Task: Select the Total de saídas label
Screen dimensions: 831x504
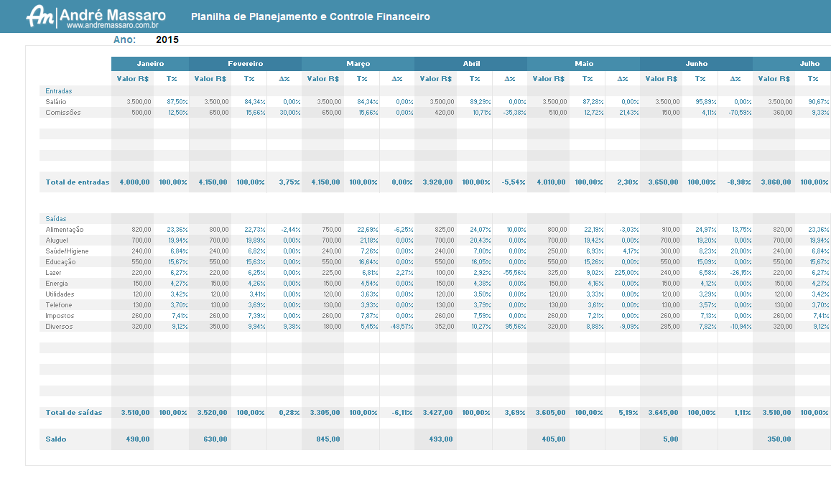Action: tap(74, 412)
